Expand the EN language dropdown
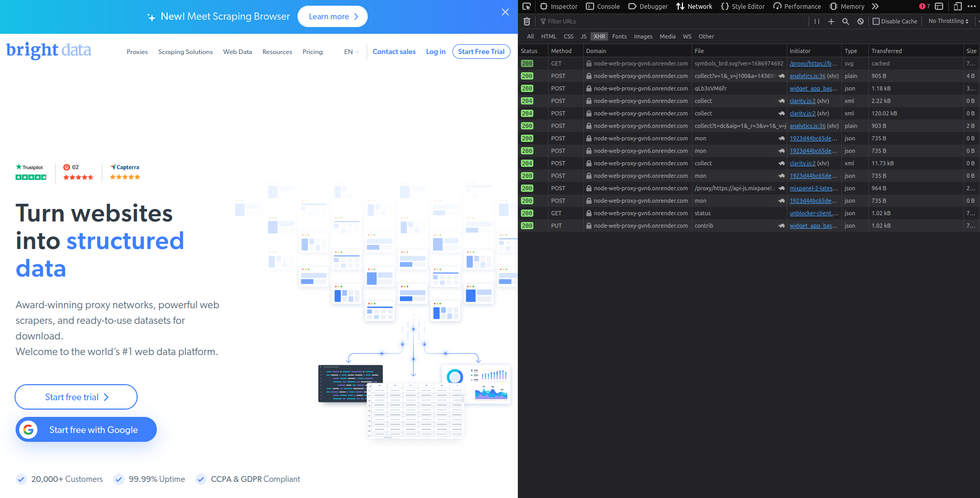 pyautogui.click(x=352, y=52)
